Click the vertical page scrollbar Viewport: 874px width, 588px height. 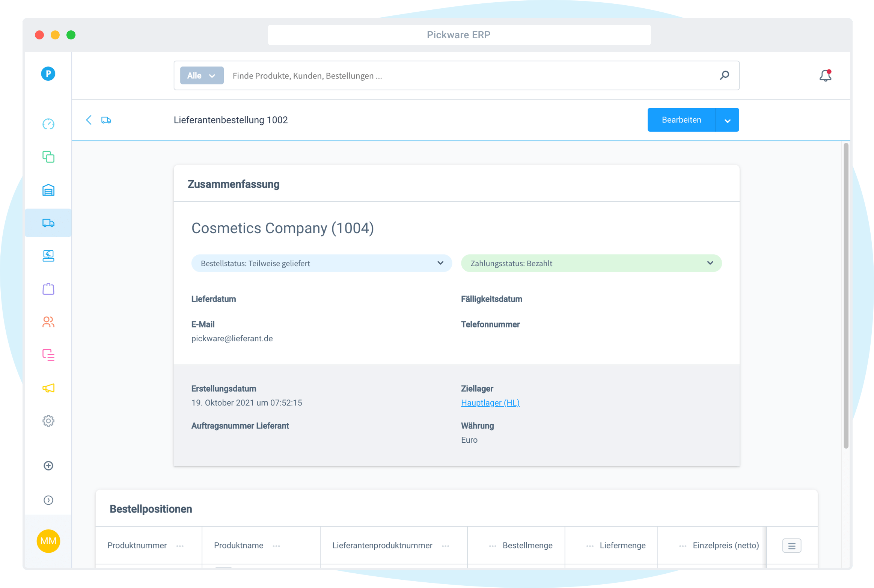click(x=846, y=296)
